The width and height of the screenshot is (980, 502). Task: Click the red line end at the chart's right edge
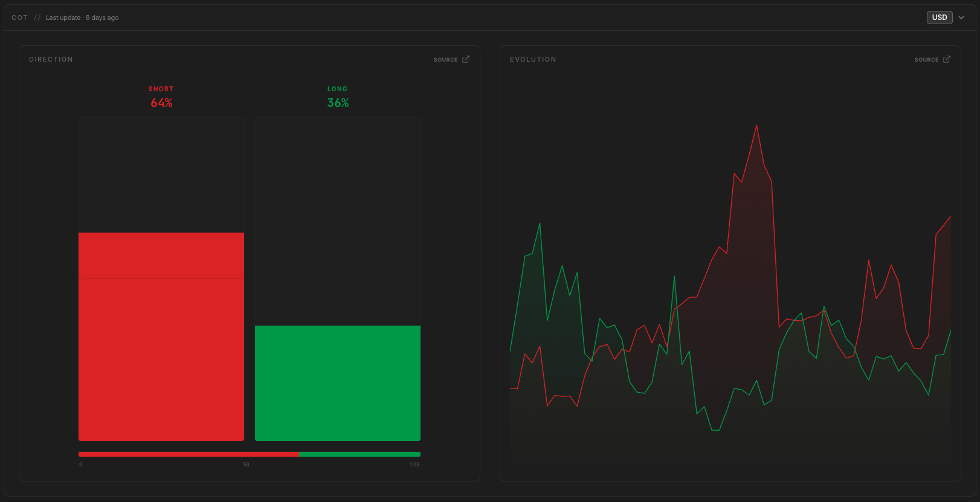pyautogui.click(x=950, y=216)
